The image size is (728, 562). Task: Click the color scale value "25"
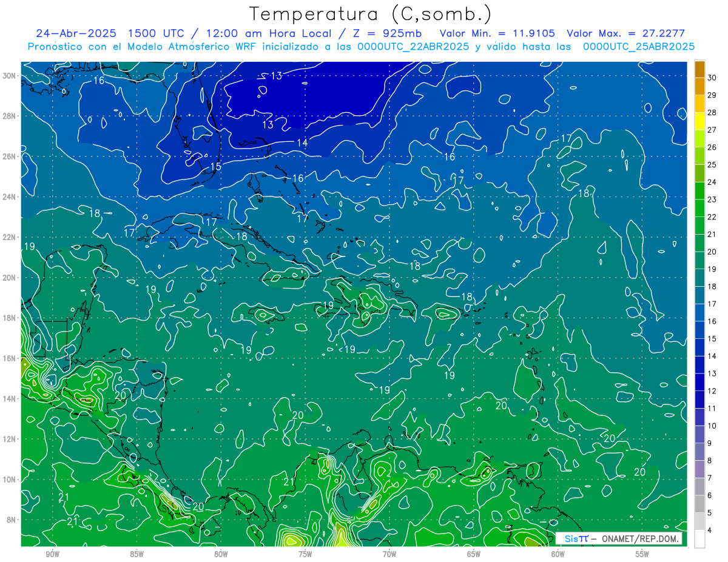(x=712, y=165)
